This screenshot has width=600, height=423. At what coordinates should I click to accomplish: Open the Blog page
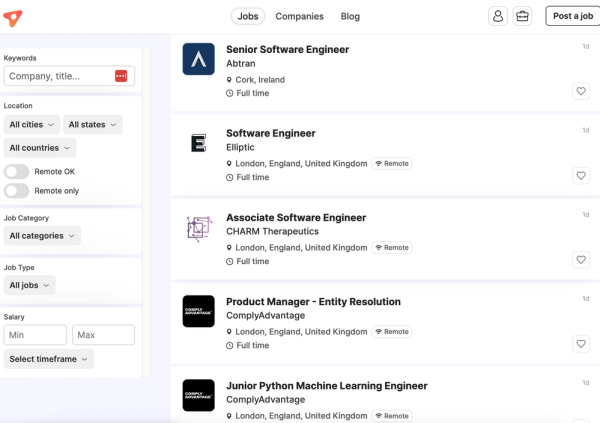click(350, 16)
